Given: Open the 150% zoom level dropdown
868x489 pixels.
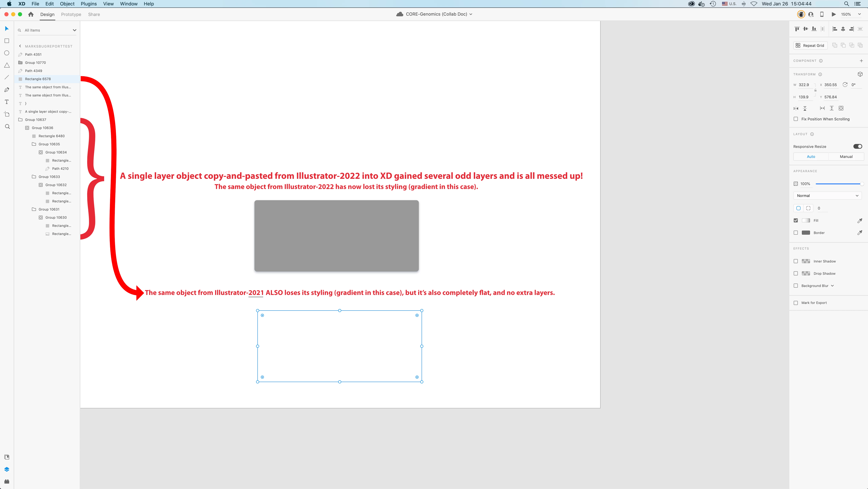Looking at the screenshot, I should tap(859, 14).
